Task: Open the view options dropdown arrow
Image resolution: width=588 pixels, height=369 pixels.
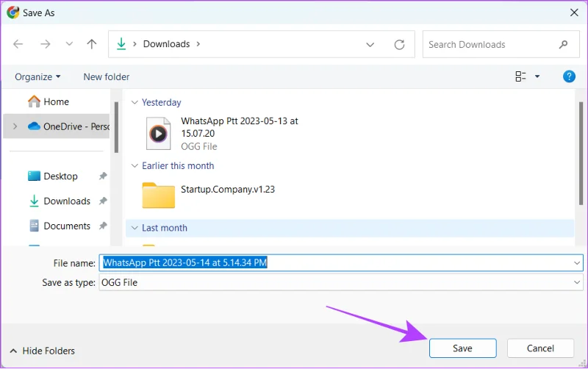Action: pos(537,76)
